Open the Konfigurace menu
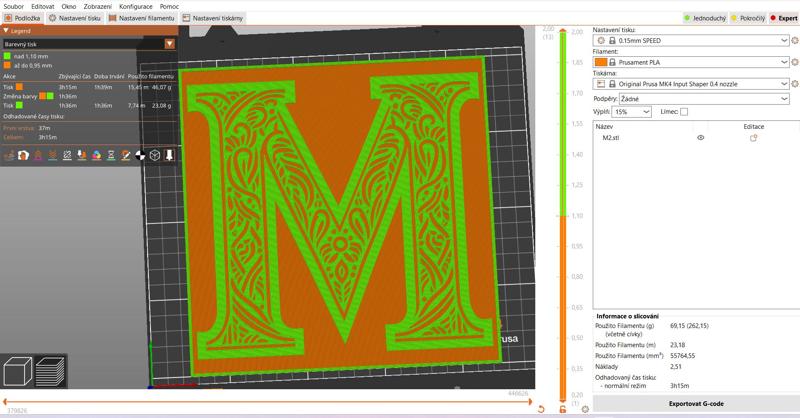The height and width of the screenshot is (418, 800). [136, 7]
